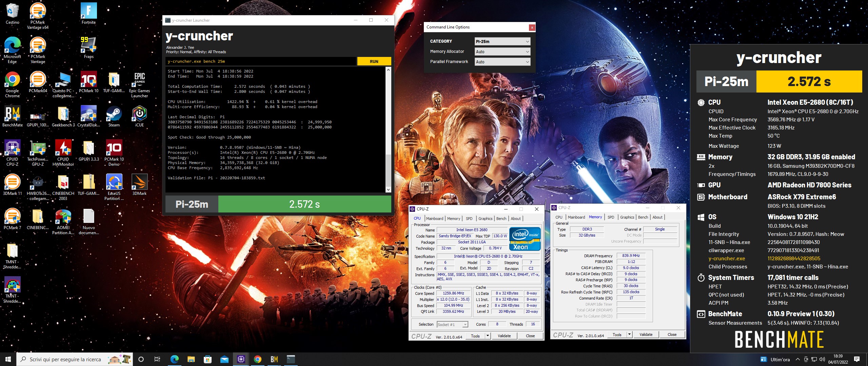Click the Windows Start button
868x366 pixels.
(8, 359)
